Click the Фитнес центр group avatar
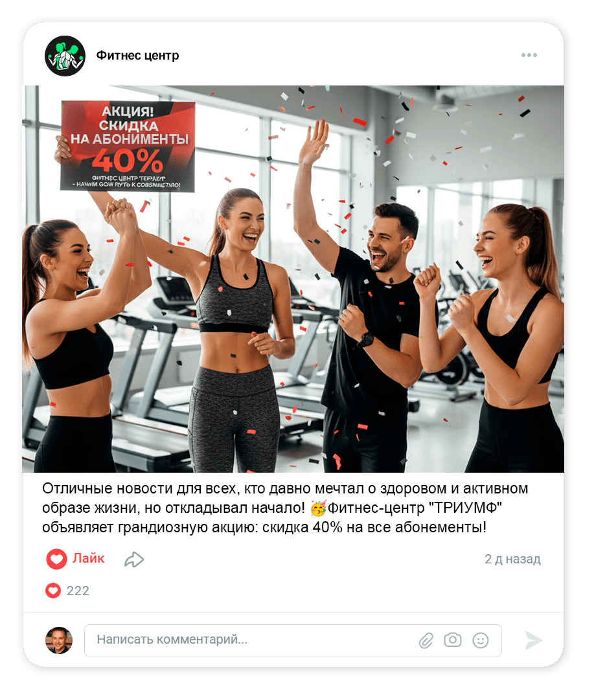Screen dimensions: 594x700 [65, 56]
